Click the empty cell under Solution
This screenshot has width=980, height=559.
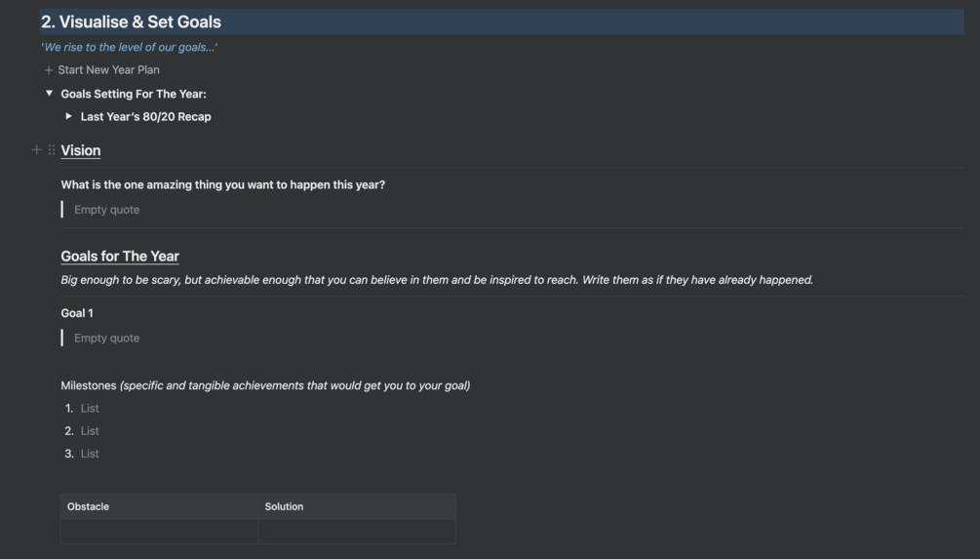pos(356,532)
